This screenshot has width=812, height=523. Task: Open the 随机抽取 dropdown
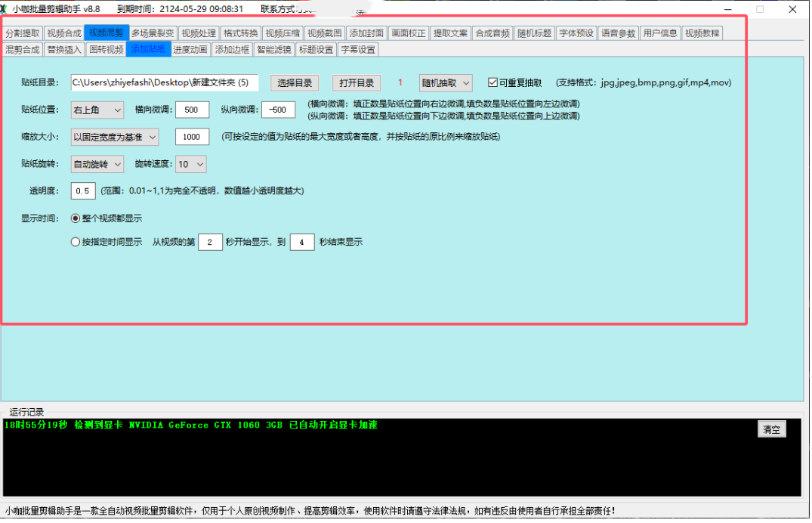[x=446, y=82]
